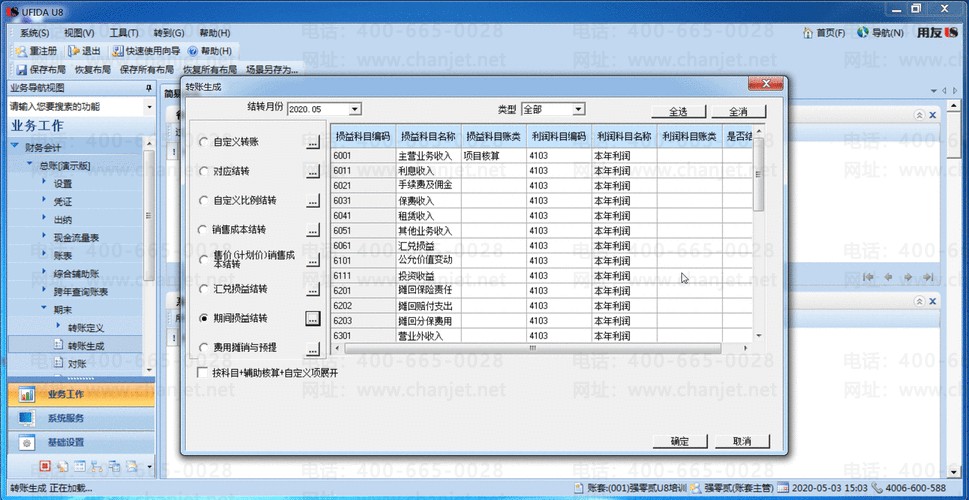Screen dimensions: 969x500
Task: Collapse the 总账[演示版] tree node
Action: 30,164
